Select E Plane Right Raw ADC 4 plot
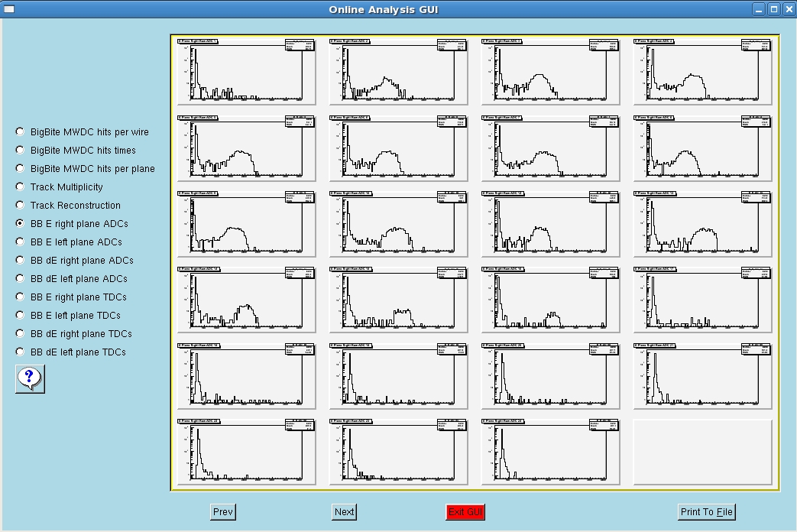This screenshot has height=532, width=797. (x=702, y=72)
